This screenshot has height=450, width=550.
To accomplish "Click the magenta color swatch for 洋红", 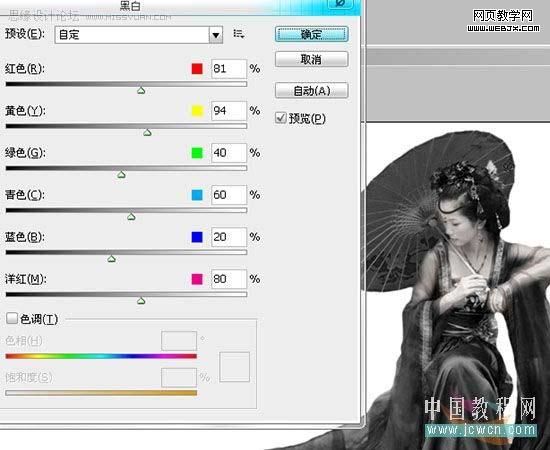I will pos(197,279).
